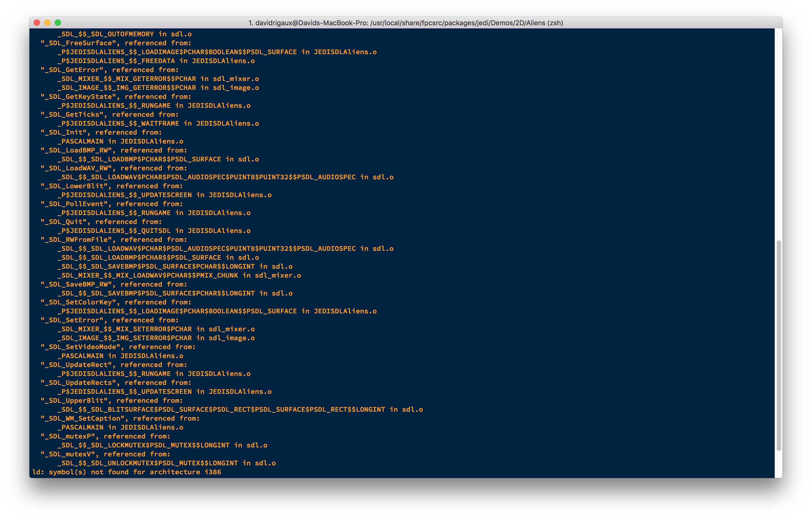Click the SDL_BLITSURFACE line in sdl.o
Viewport: 812px width, 520px height.
(240, 410)
